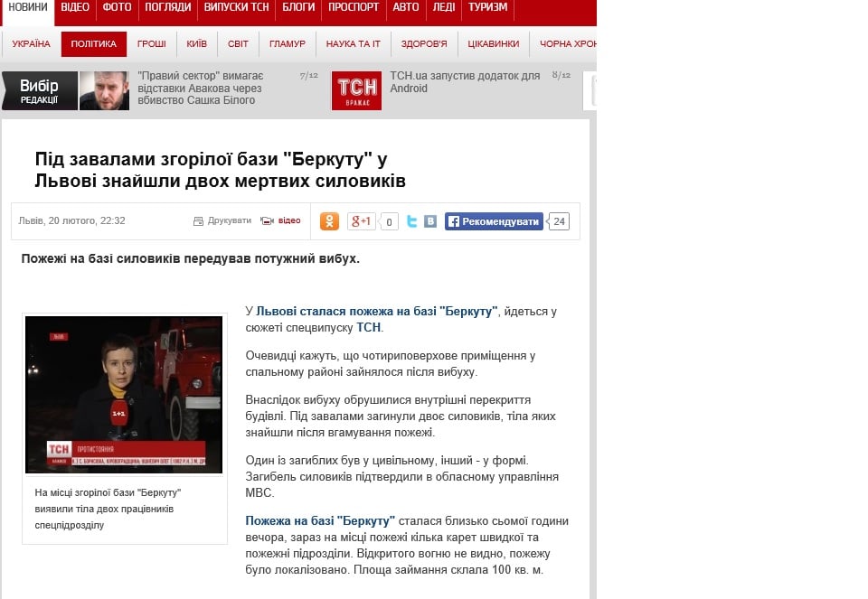This screenshot has width=868, height=599.
Task: Open the ТУРИЗМ top menu item
Action: coord(487,7)
